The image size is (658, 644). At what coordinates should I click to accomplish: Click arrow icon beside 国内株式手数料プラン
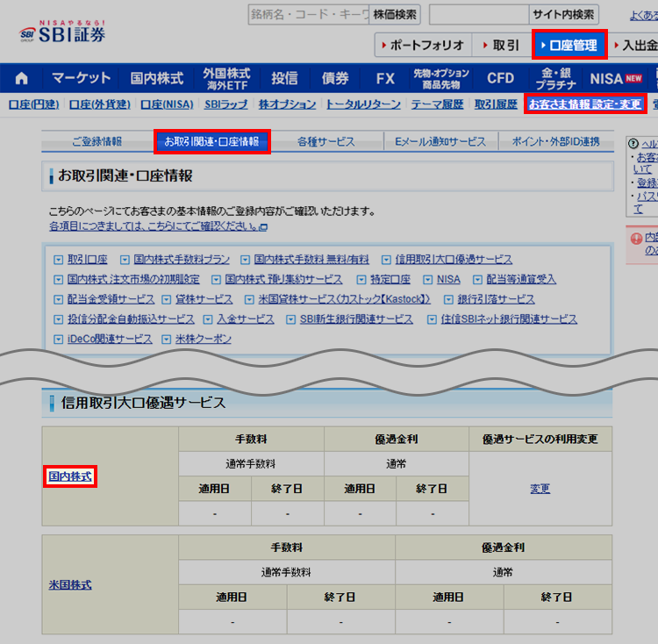(125, 260)
